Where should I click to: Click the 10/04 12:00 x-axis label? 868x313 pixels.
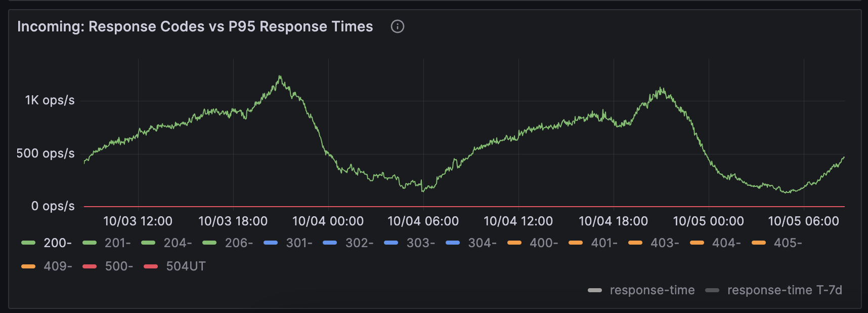coord(518,221)
